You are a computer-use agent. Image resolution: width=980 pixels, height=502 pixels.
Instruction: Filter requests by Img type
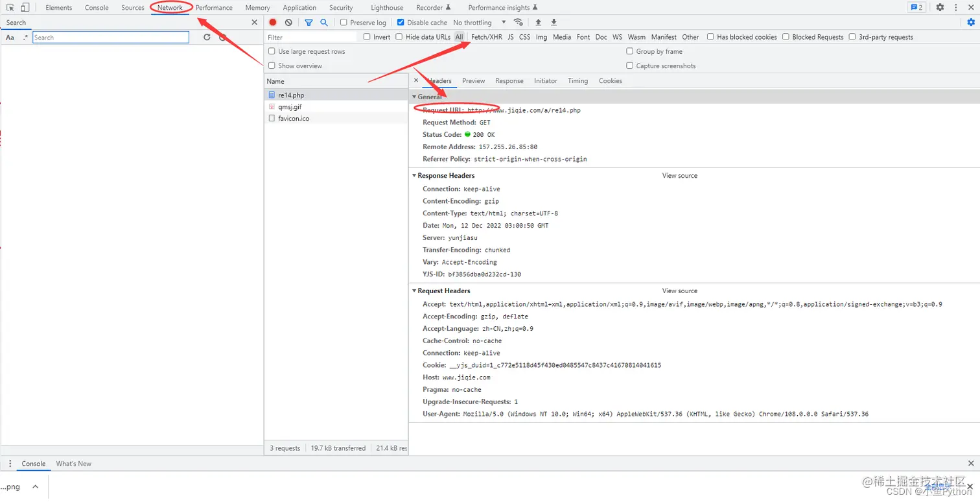pyautogui.click(x=541, y=37)
